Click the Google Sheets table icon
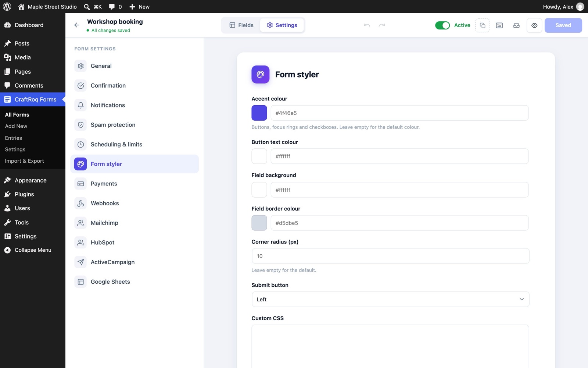 pos(80,282)
